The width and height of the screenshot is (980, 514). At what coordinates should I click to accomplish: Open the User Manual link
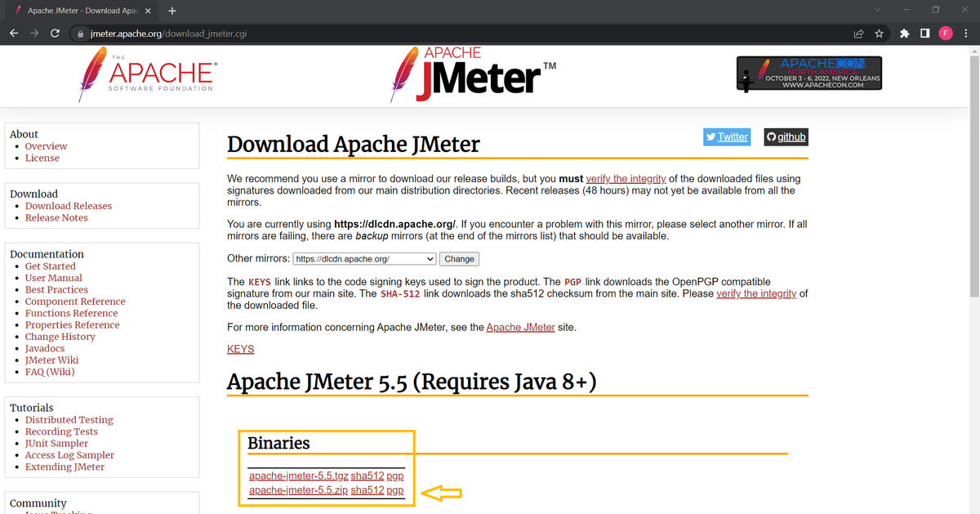tap(53, 278)
